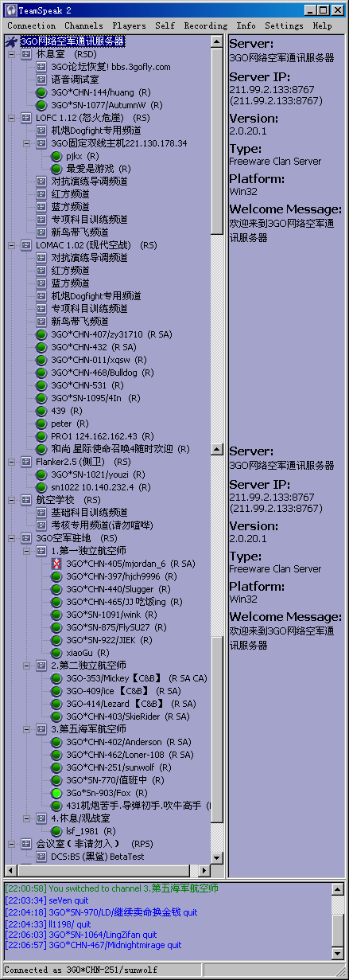Click muted icon of 3GO*CHN-405/mjordan_6
349x980 pixels.
(x=56, y=564)
